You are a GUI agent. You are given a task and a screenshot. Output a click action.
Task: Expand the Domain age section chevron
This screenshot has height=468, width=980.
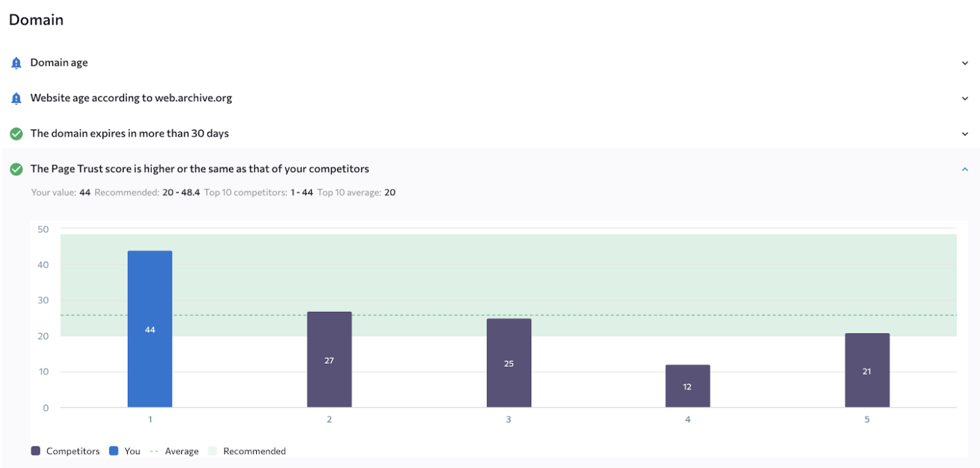tap(965, 63)
